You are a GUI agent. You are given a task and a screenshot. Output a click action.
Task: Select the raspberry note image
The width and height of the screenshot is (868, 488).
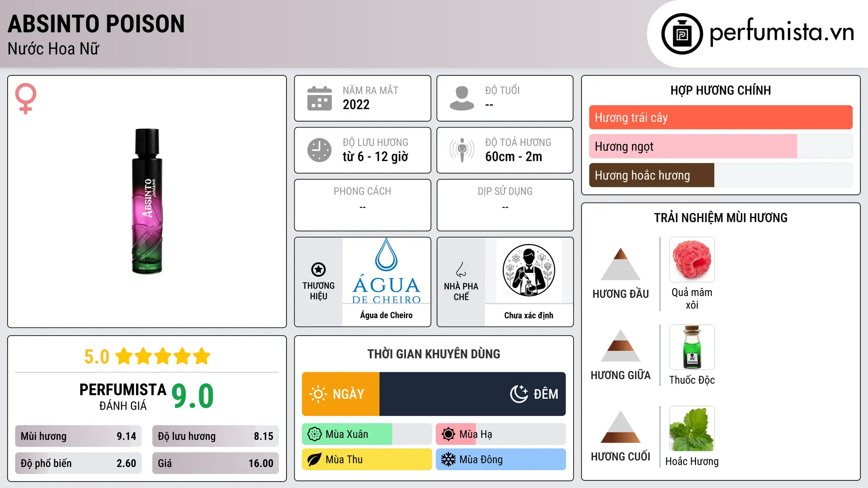[x=692, y=260]
